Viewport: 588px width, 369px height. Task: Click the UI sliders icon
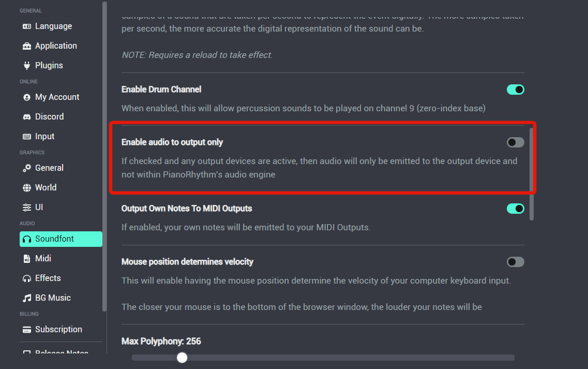tap(26, 207)
